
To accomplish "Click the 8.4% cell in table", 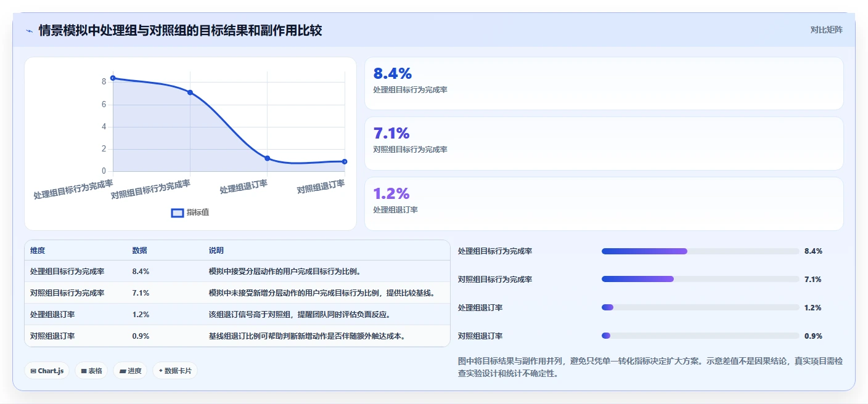I will (x=141, y=271).
